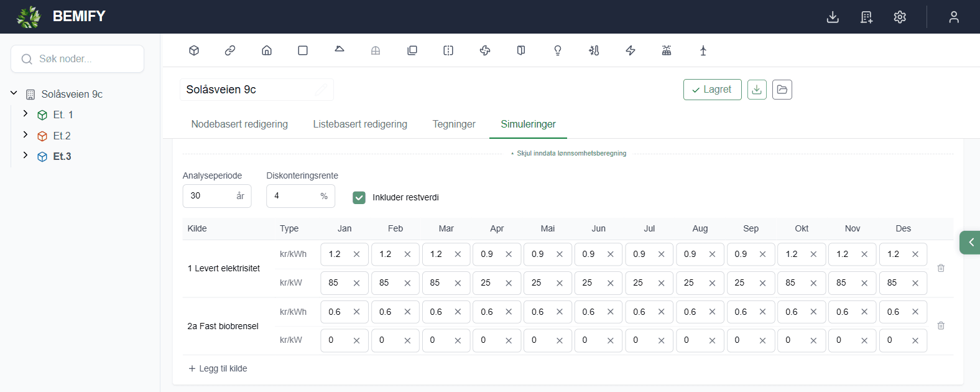Screen dimensions: 980x392
Task: Click the split bracket icon in toolbar
Action: pyautogui.click(x=448, y=50)
